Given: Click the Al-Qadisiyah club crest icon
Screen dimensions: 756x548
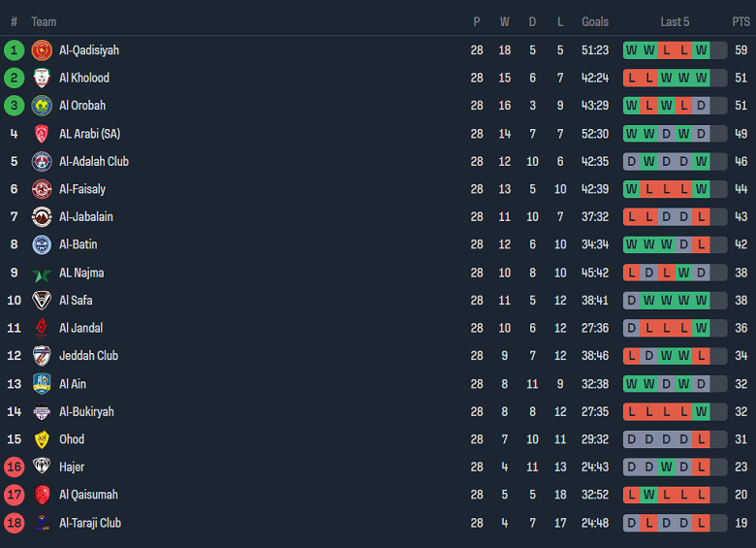Looking at the screenshot, I should coord(42,50).
